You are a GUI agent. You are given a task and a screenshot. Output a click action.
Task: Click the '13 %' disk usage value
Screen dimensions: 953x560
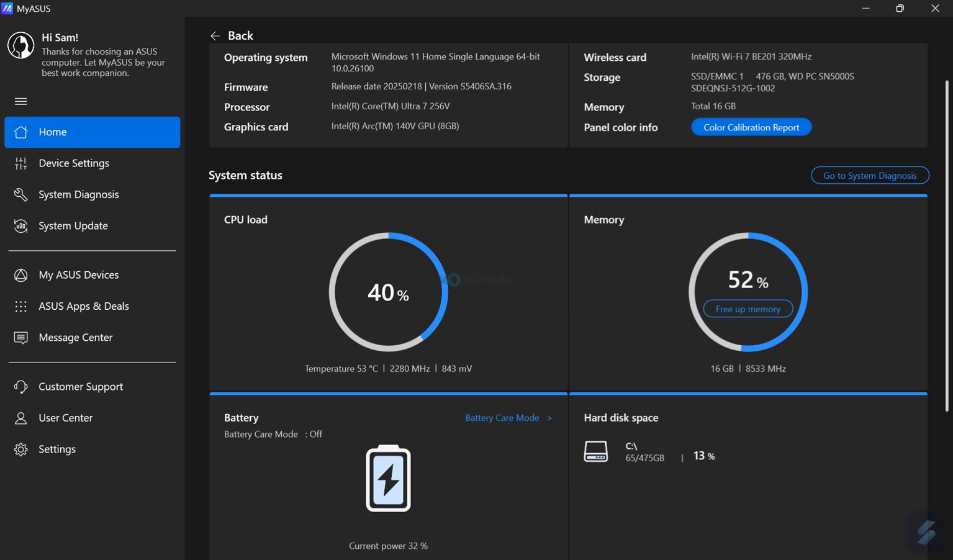tap(704, 456)
